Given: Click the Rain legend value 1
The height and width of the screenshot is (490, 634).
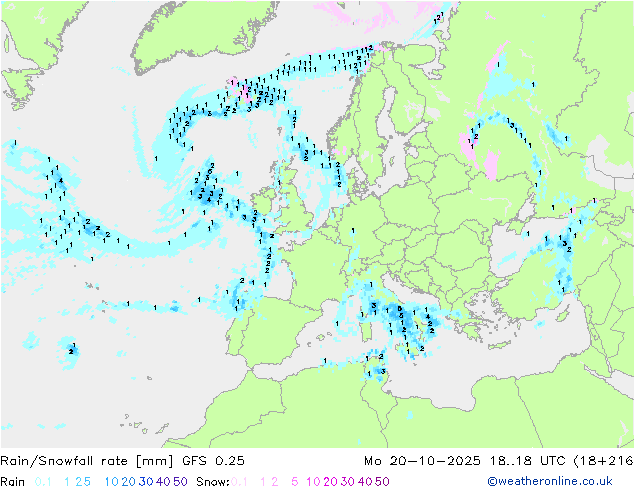Looking at the screenshot, I should click(67, 482).
